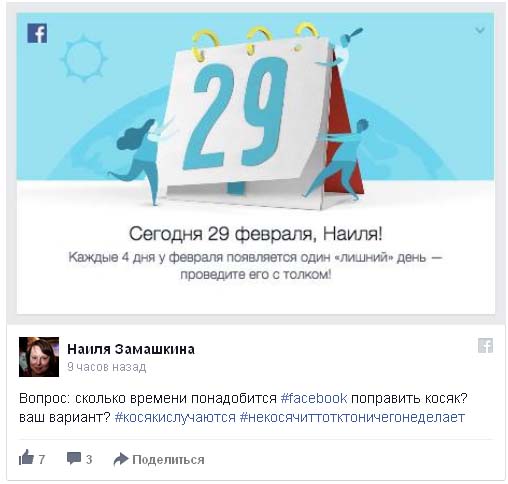Image resolution: width=508 pixels, height=484 pixels.
Task: Open the #некосячиттотктоничегонеделает hashtag
Action: tap(352, 417)
